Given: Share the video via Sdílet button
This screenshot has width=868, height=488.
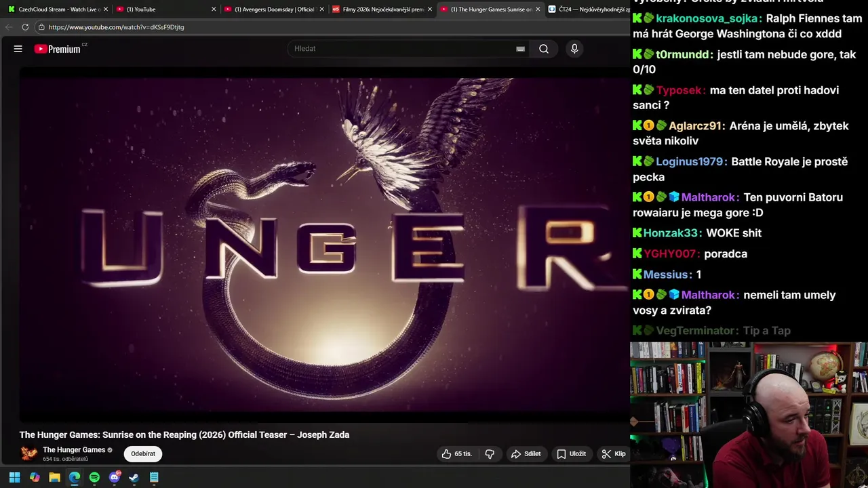Looking at the screenshot, I should pyautogui.click(x=526, y=454).
